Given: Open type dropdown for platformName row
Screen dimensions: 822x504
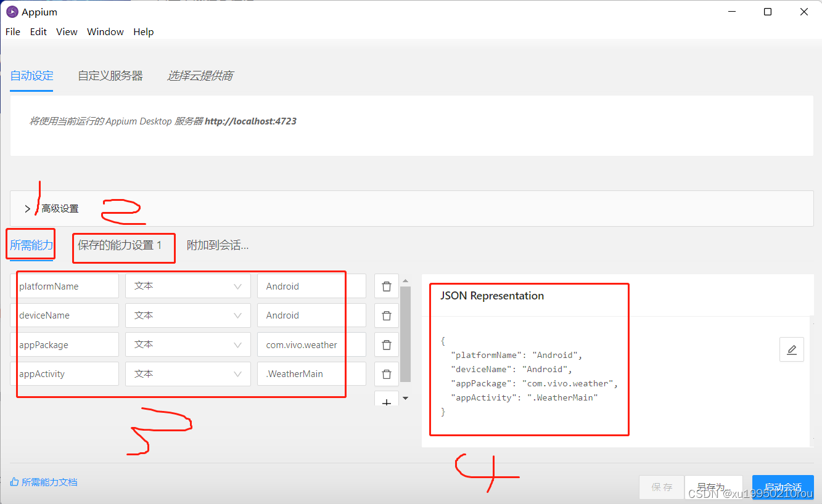Looking at the screenshot, I should (x=188, y=287).
